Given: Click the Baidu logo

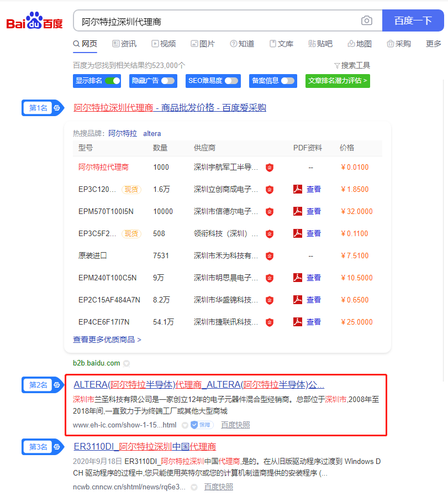Looking at the screenshot, I should click(34, 22).
